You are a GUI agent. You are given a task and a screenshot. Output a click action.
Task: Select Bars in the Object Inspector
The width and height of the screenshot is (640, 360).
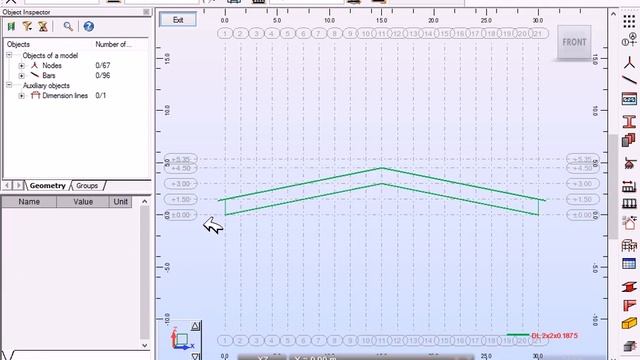pyautogui.click(x=49, y=76)
